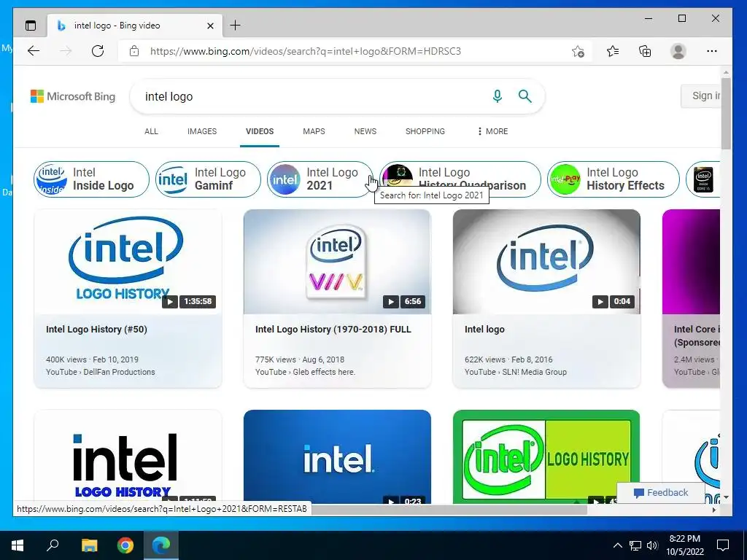Open the volume speaker tray icon
The height and width of the screenshot is (560, 747).
click(x=652, y=545)
